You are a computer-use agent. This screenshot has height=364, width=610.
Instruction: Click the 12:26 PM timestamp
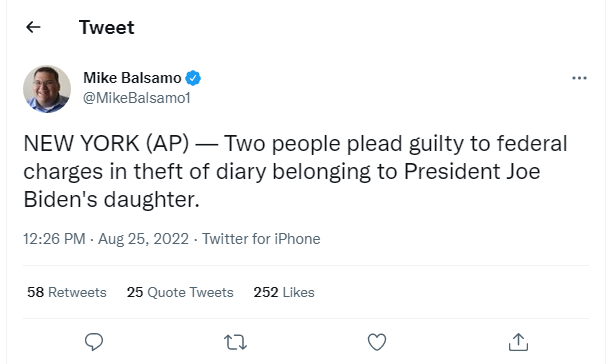pos(54,239)
